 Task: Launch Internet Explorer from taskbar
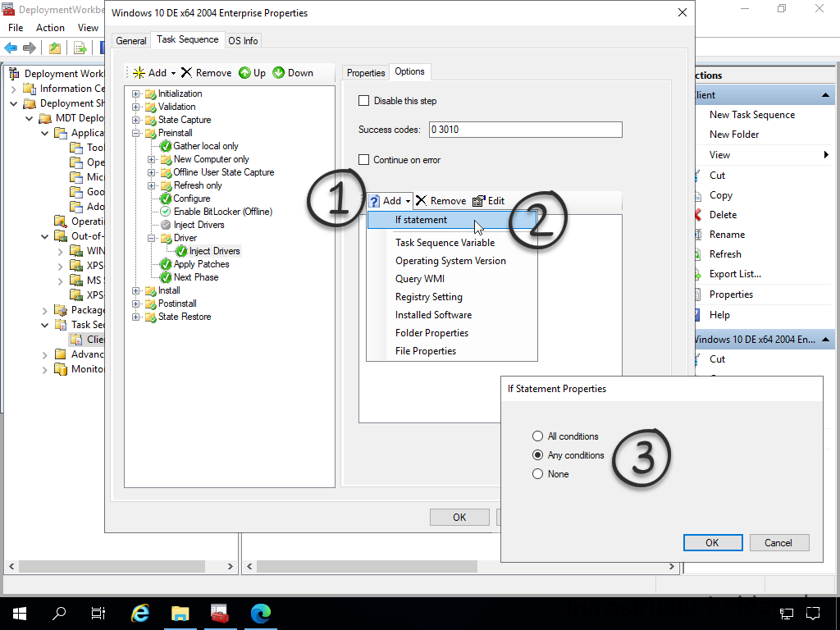140,613
